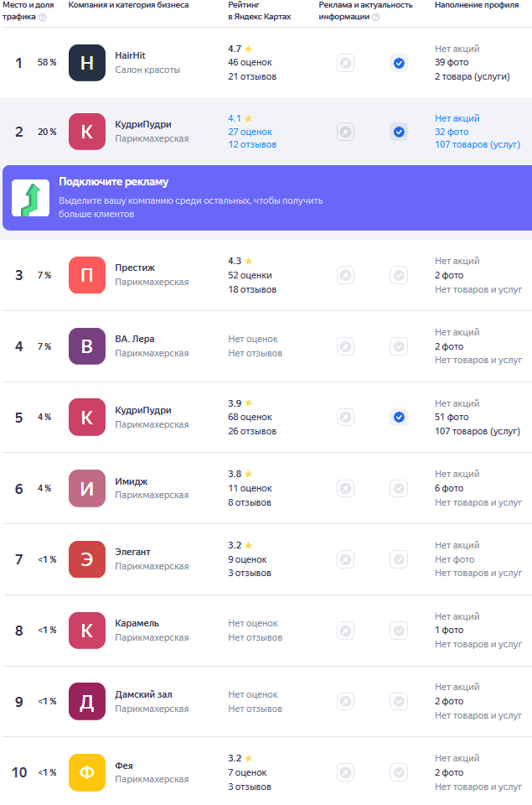Viewport: 532px width, 805px height.
Task: Open help tooltip next to 'Реклама и актуальность информации'
Action: tap(375, 17)
